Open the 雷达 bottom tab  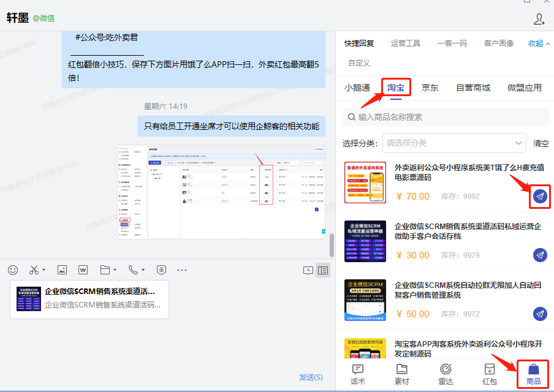pos(446,375)
